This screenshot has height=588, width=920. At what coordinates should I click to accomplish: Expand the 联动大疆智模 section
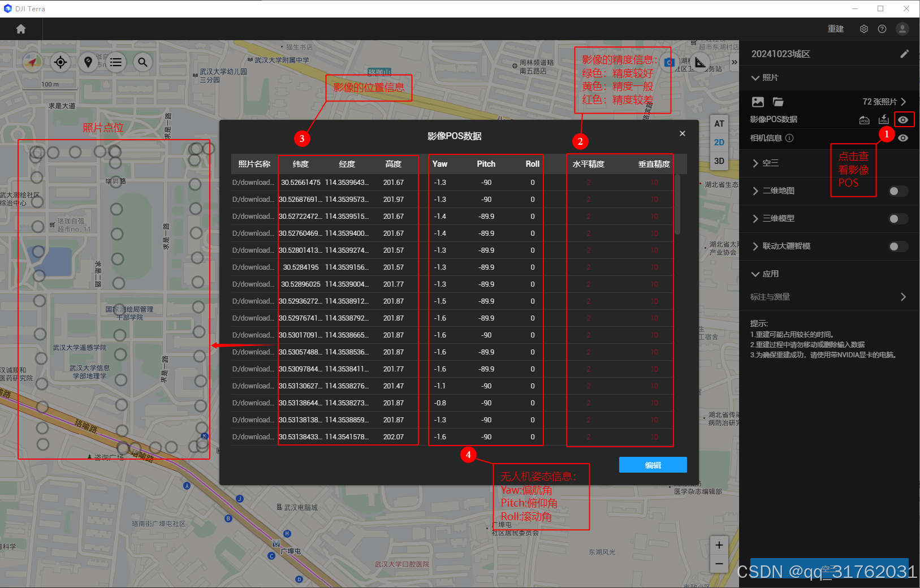click(755, 247)
